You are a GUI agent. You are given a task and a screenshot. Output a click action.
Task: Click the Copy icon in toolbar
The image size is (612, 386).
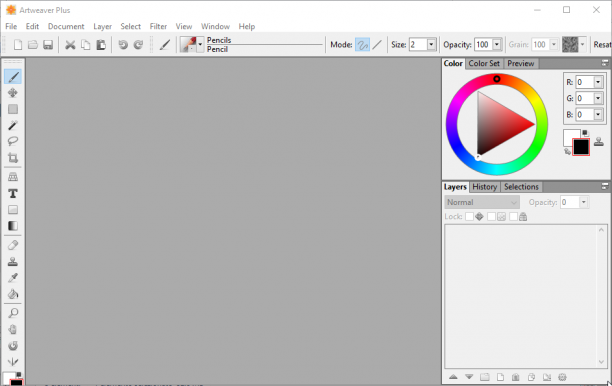click(x=85, y=45)
